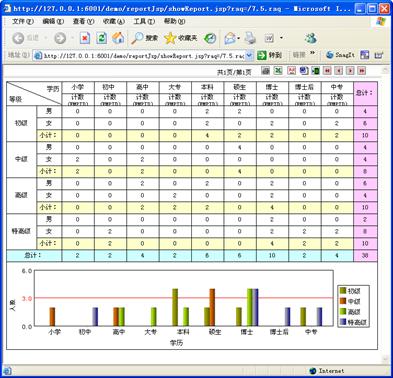Click the 转到 go button
393x378 pixels.
270,55
